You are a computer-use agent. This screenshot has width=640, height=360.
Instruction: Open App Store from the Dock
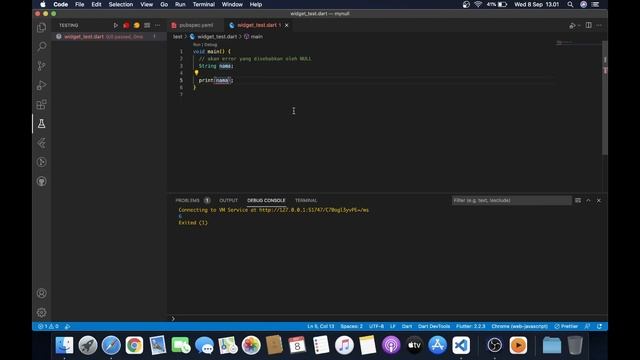[x=438, y=345]
